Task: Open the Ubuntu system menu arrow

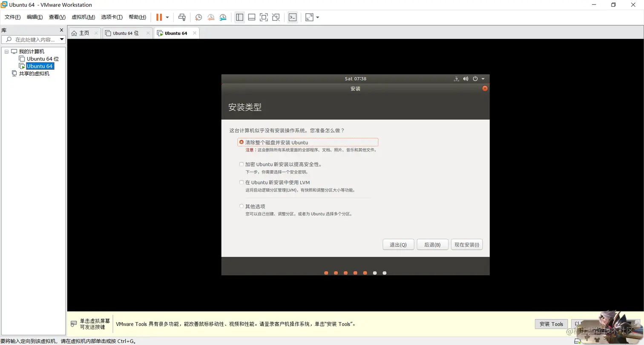Action: click(483, 79)
